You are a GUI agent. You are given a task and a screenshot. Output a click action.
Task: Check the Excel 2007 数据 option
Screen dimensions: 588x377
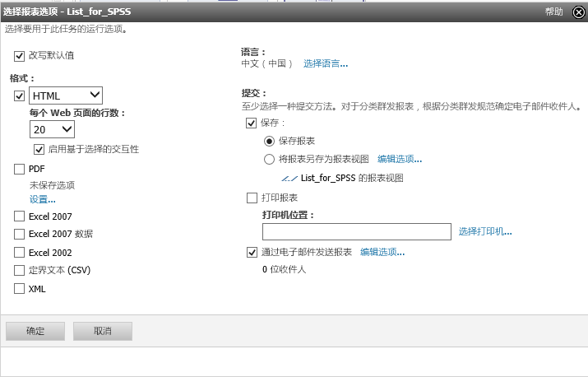click(x=19, y=234)
